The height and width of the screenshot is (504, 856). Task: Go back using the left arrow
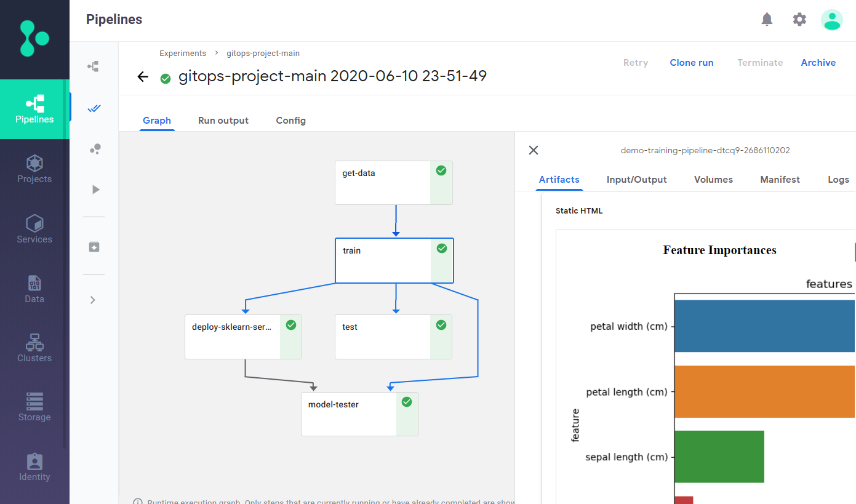(143, 77)
